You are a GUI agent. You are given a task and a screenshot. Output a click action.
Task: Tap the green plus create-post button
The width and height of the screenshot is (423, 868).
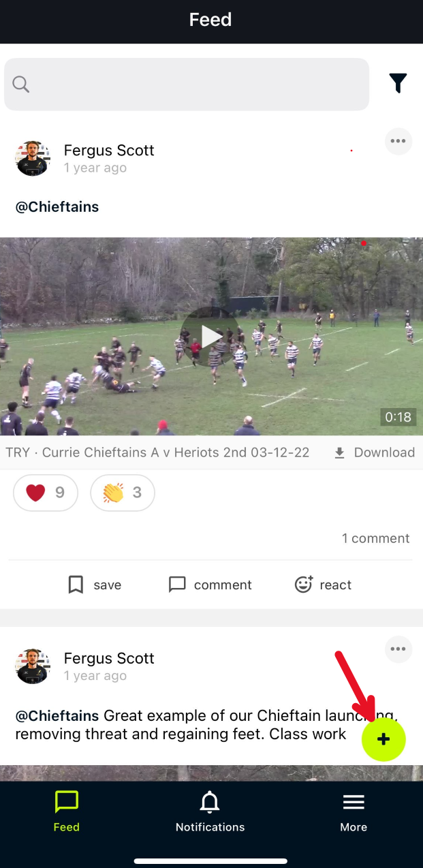pyautogui.click(x=383, y=739)
